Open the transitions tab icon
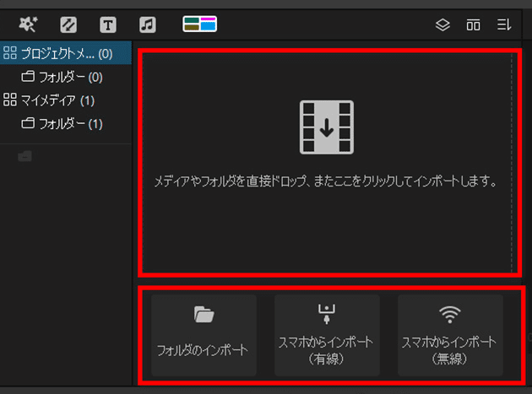Image resolution: width=532 pixels, height=394 pixels. click(68, 24)
